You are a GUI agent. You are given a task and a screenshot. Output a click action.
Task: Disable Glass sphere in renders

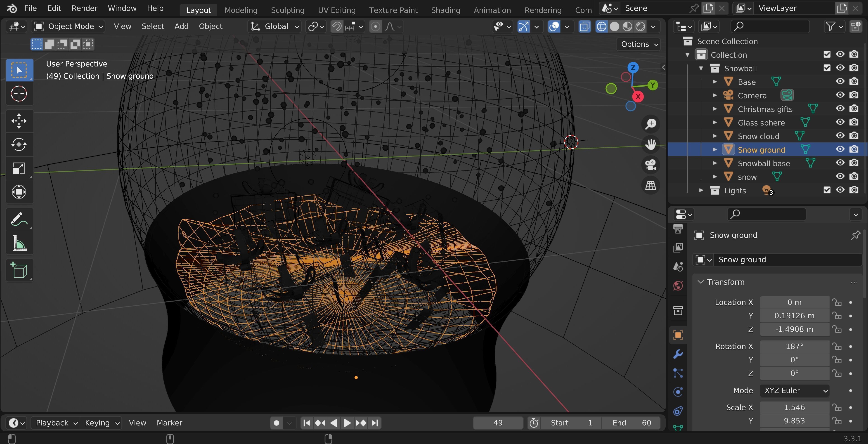(x=854, y=122)
